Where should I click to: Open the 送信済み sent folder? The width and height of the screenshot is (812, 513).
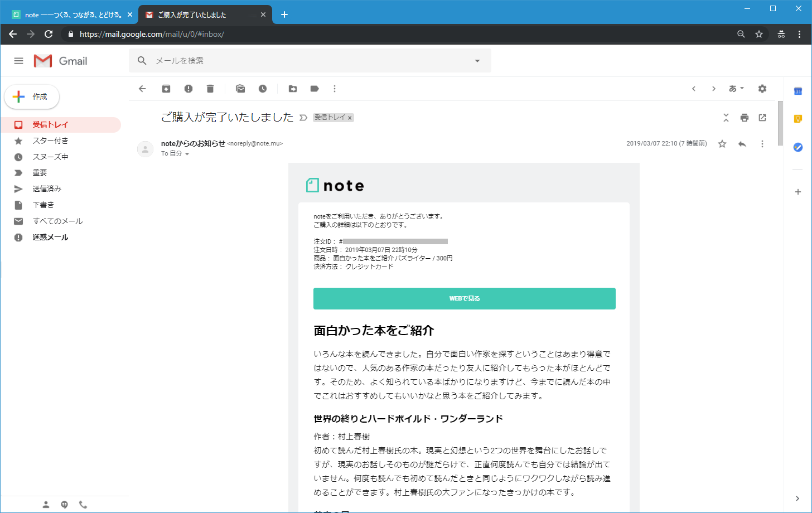coord(61,189)
